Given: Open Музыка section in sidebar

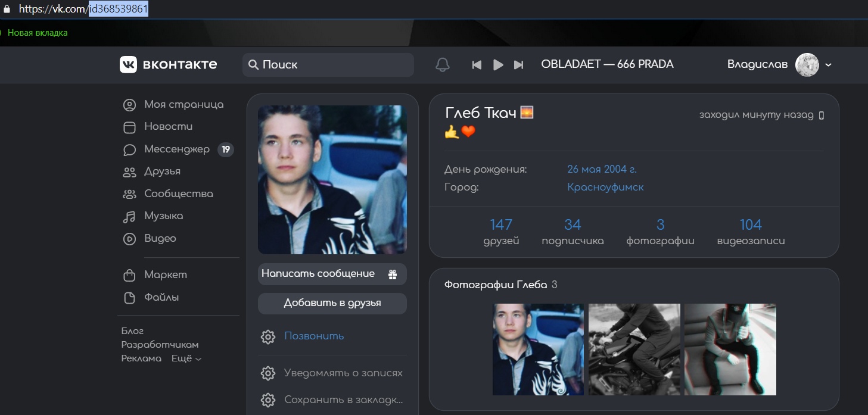Looking at the screenshot, I should point(163,216).
